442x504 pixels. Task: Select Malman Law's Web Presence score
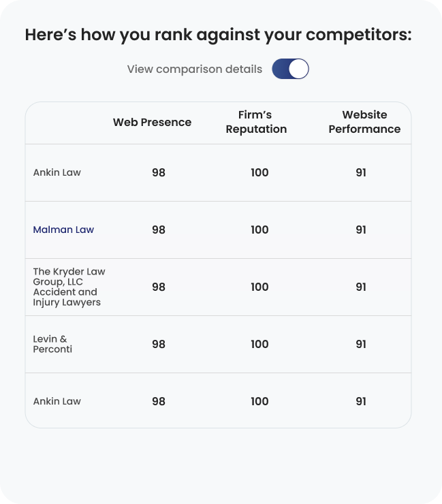[159, 230]
